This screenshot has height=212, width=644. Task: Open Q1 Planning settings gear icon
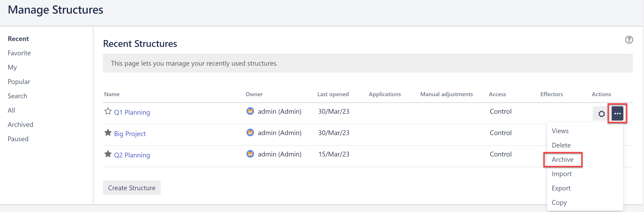pyautogui.click(x=601, y=114)
